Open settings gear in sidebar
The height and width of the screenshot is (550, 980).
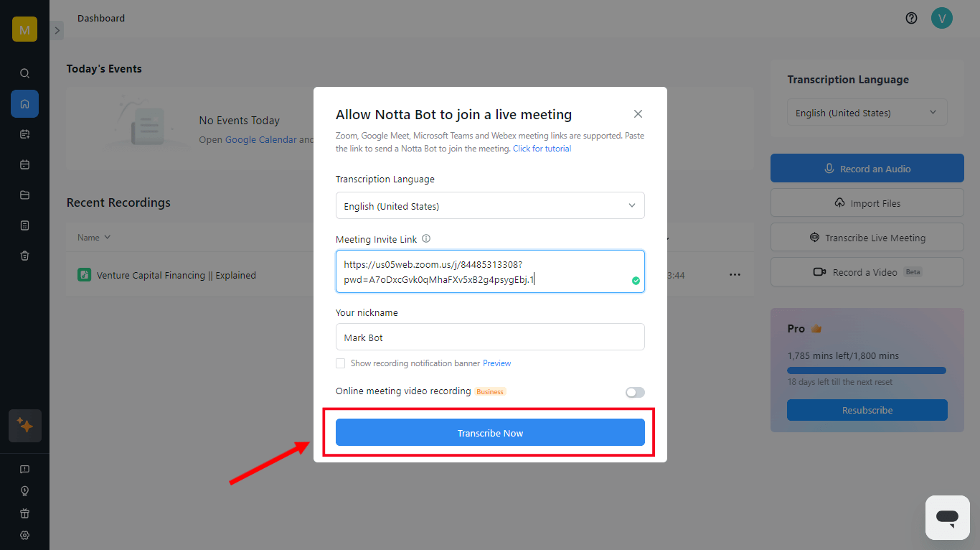tap(24, 536)
